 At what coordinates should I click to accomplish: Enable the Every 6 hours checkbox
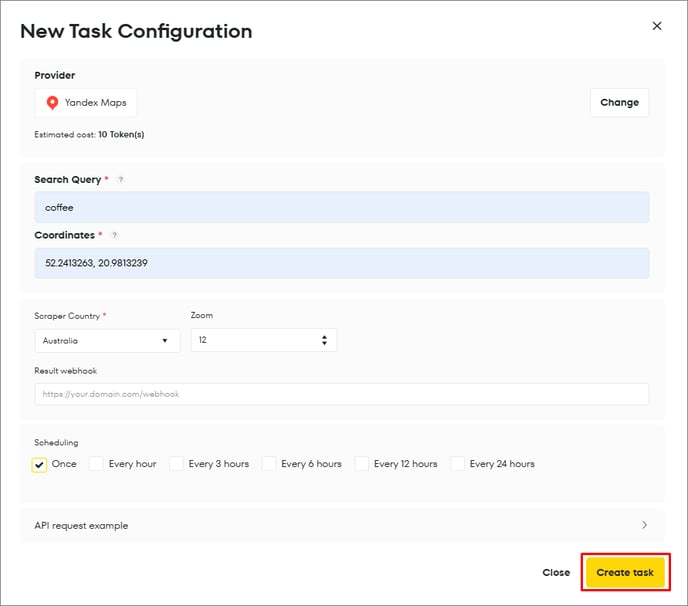pos(269,464)
